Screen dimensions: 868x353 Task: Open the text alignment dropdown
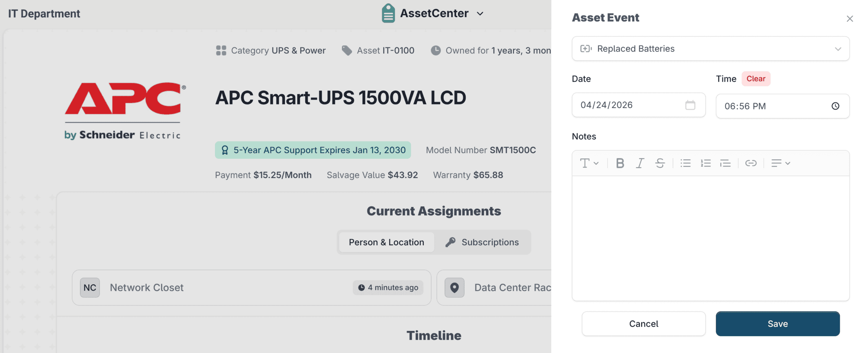click(x=781, y=163)
